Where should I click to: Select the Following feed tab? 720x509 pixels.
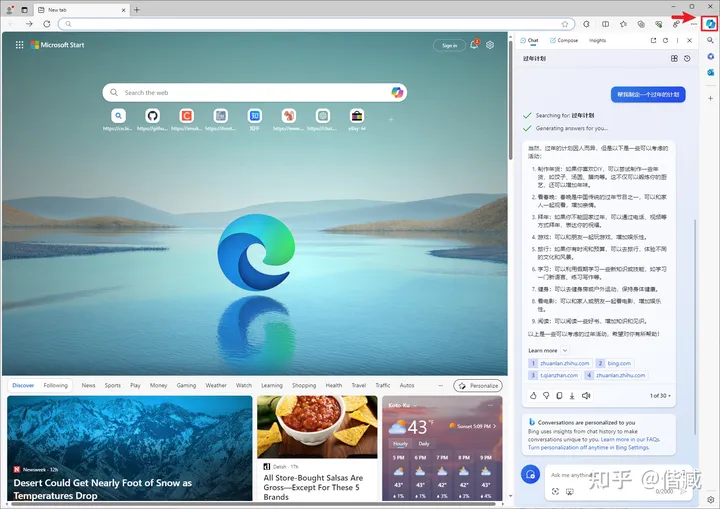pos(56,385)
